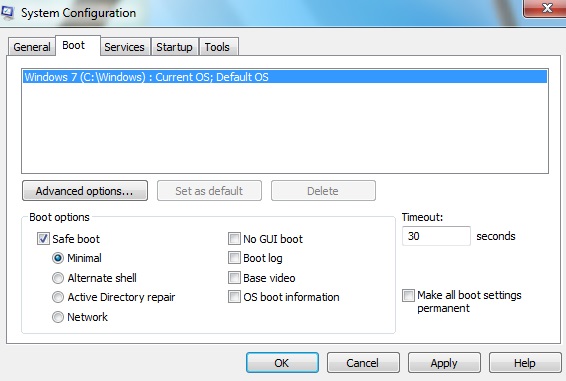Toggle Make all boot settings permanent
Image resolution: width=566 pixels, height=381 pixels.
click(x=409, y=295)
